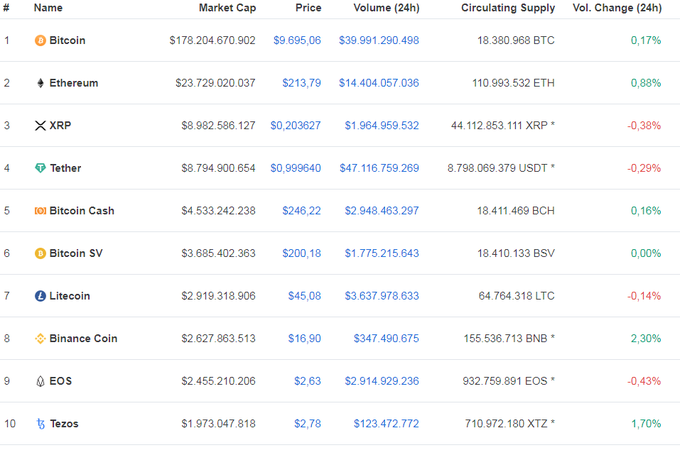Click Bitcoin Cash volume $2.948.463.297
Image resolution: width=680 pixels, height=455 pixels.
pos(382,211)
